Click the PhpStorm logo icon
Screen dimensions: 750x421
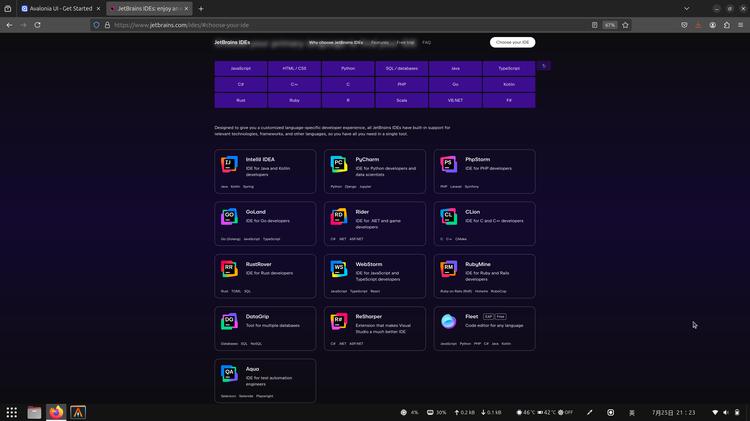[x=448, y=164]
